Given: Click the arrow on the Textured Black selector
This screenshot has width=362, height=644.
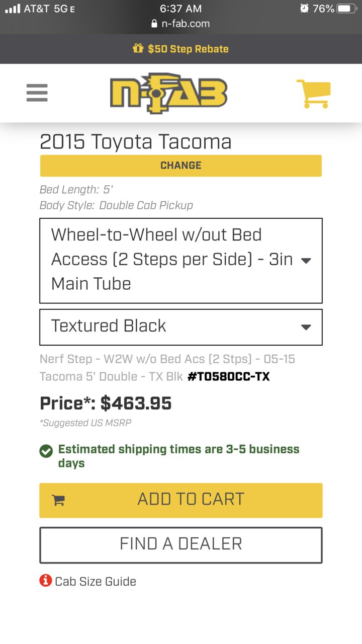Looking at the screenshot, I should [x=306, y=327].
